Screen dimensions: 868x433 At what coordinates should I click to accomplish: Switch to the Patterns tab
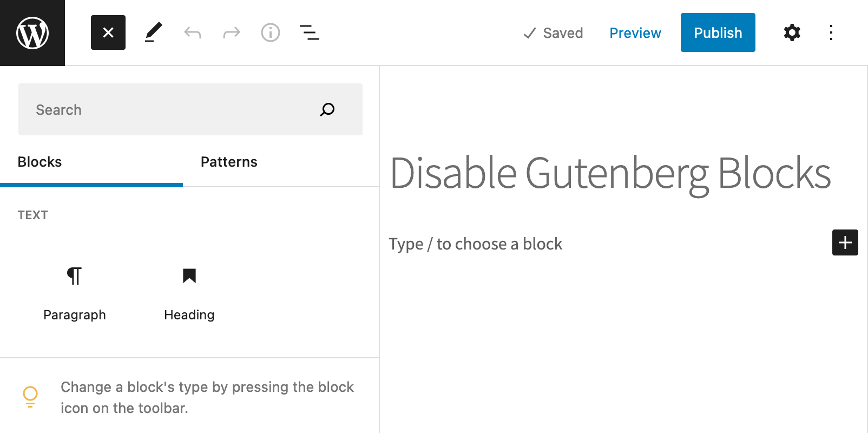[229, 161]
